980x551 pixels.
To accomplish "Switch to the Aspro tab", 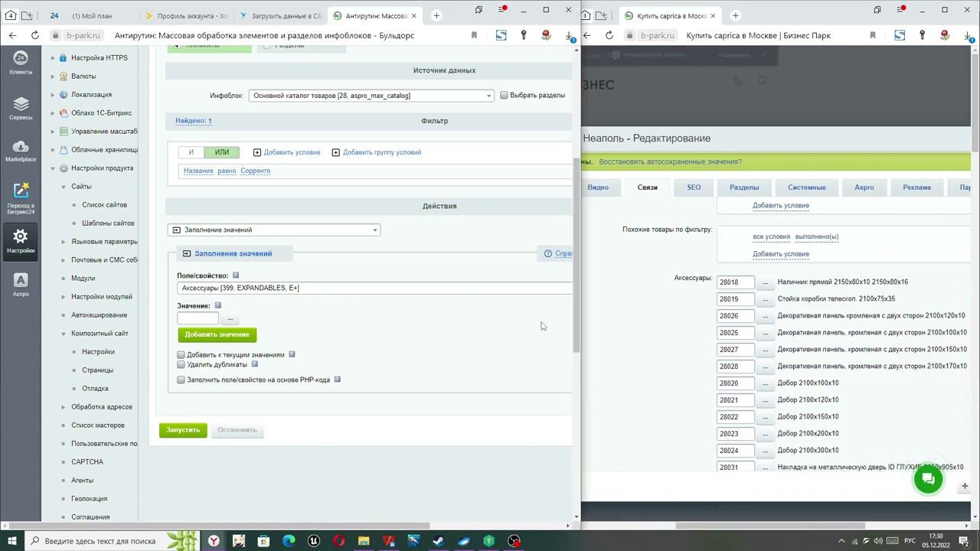I will [x=864, y=187].
